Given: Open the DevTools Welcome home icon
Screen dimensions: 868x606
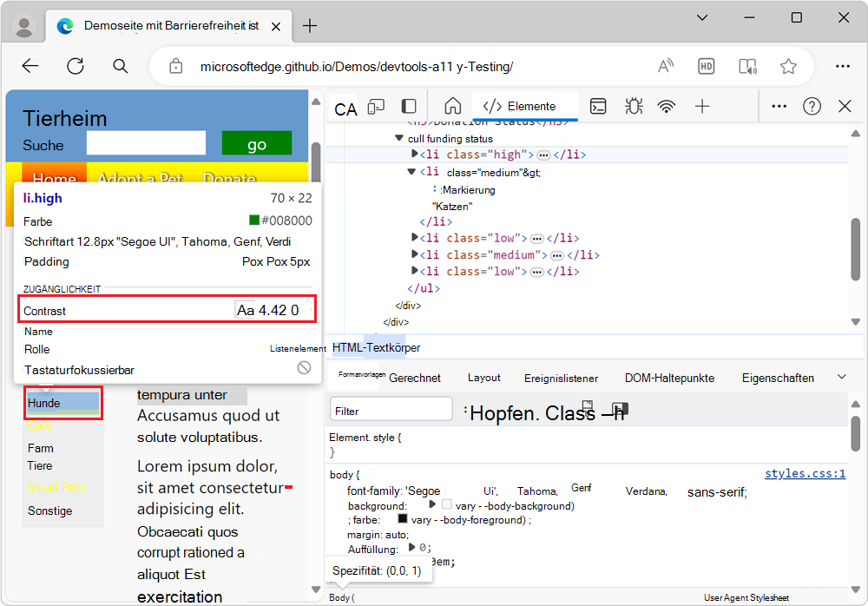Looking at the screenshot, I should (453, 106).
